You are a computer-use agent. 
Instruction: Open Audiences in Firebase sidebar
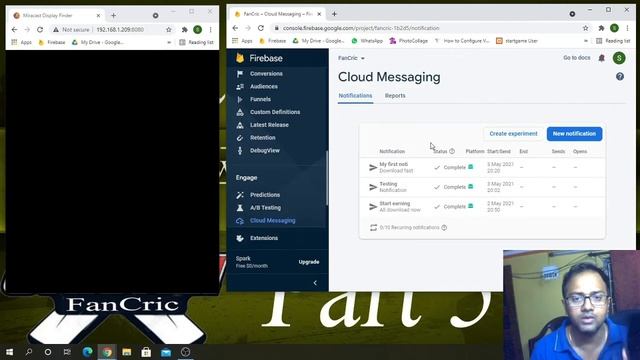[x=264, y=87]
